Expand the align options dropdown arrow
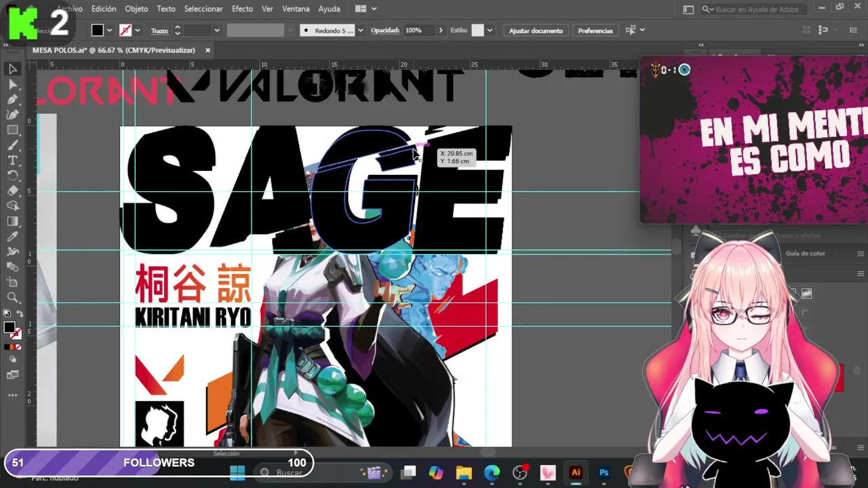Image resolution: width=868 pixels, height=488 pixels. [642, 30]
